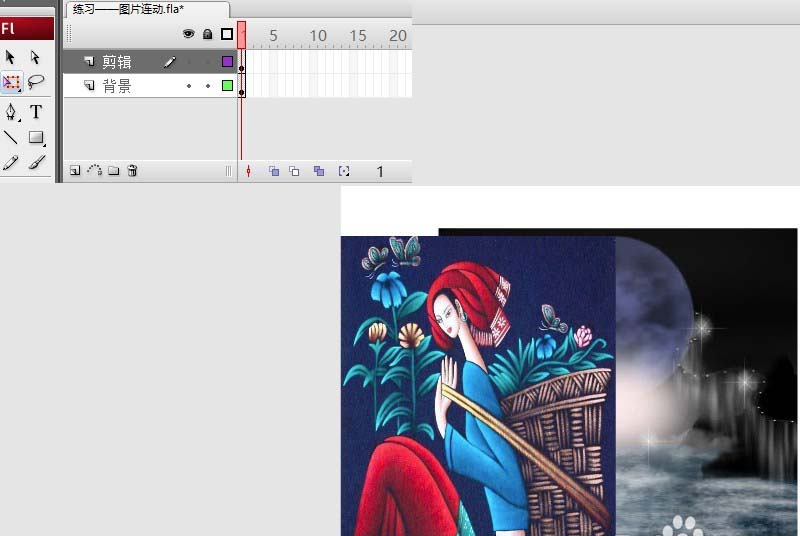Click the Flash Fl logo
Viewport: 800px width, 536px height.
[x=27, y=28]
